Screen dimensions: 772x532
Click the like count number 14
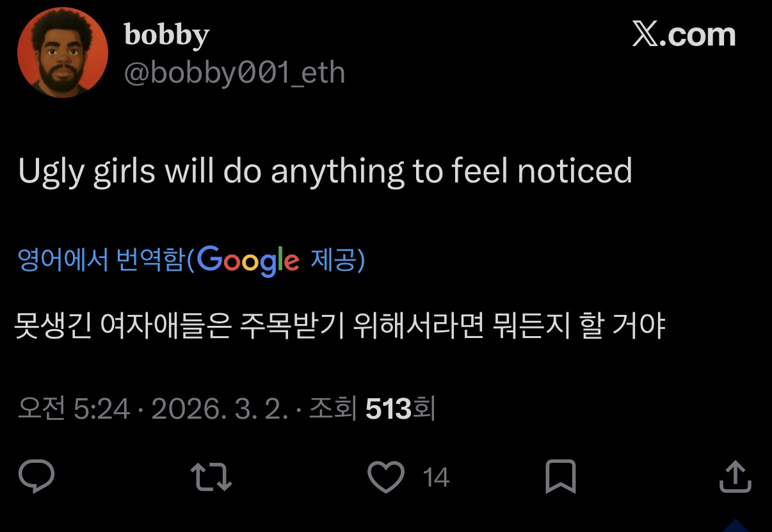pos(436,478)
